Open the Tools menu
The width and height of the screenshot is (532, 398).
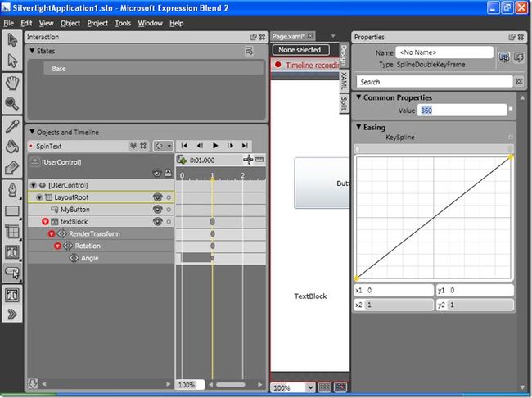(x=123, y=23)
